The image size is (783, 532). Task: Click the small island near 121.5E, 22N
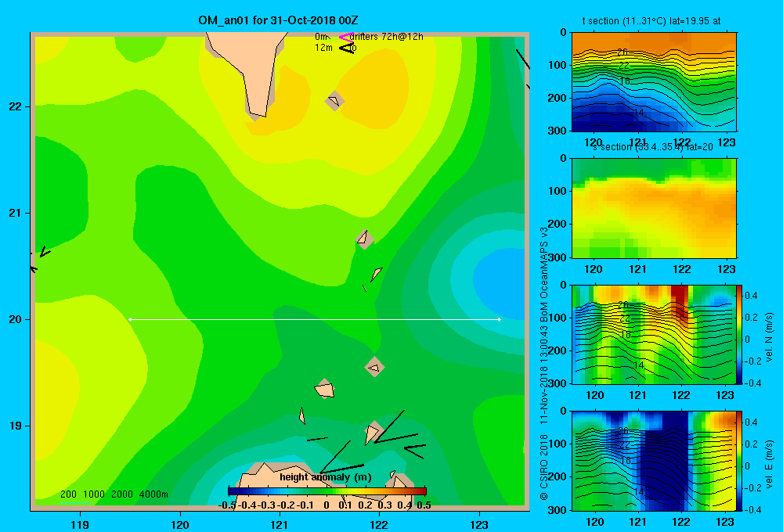(x=334, y=101)
